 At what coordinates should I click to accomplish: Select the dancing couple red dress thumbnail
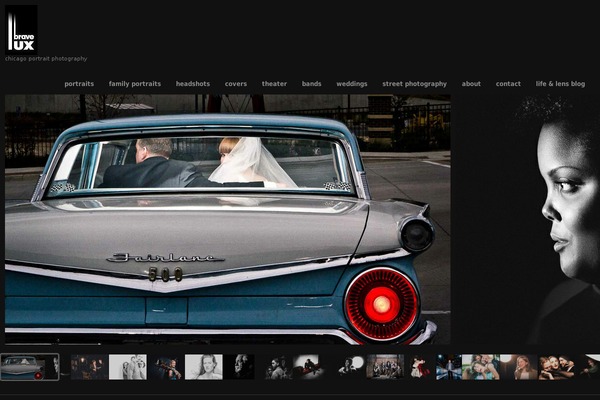[x=420, y=367]
